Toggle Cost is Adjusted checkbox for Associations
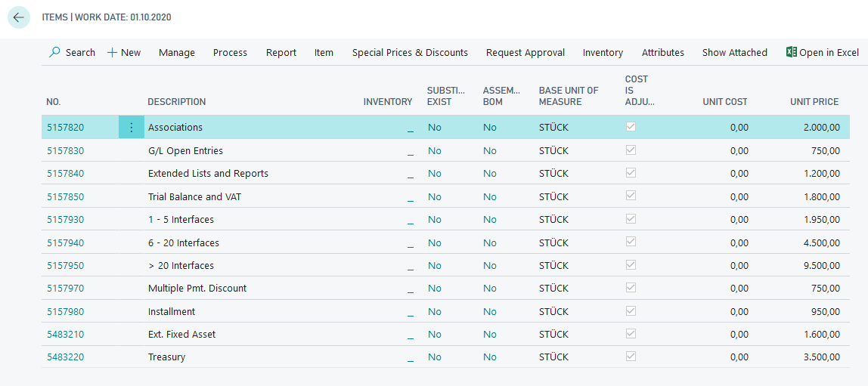Viewport: 868px width, 386px height. point(631,127)
